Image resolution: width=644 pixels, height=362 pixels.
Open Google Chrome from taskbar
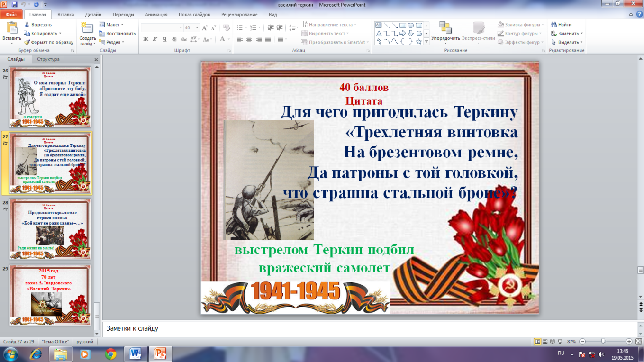tap(111, 353)
